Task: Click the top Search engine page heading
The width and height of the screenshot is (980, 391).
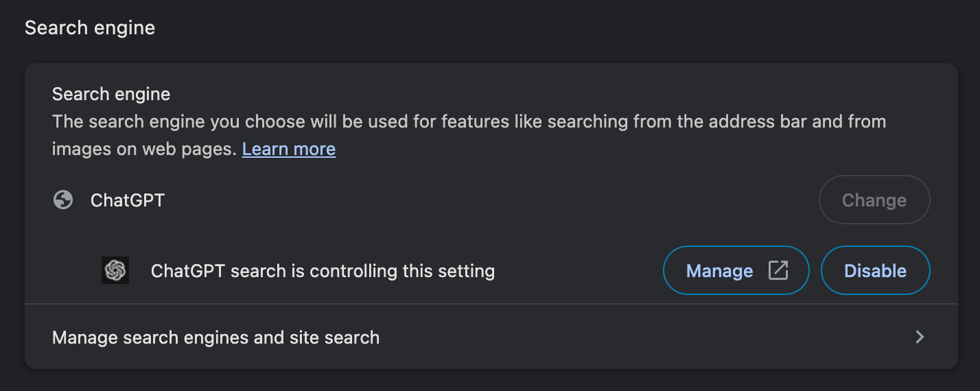Action: [90, 28]
